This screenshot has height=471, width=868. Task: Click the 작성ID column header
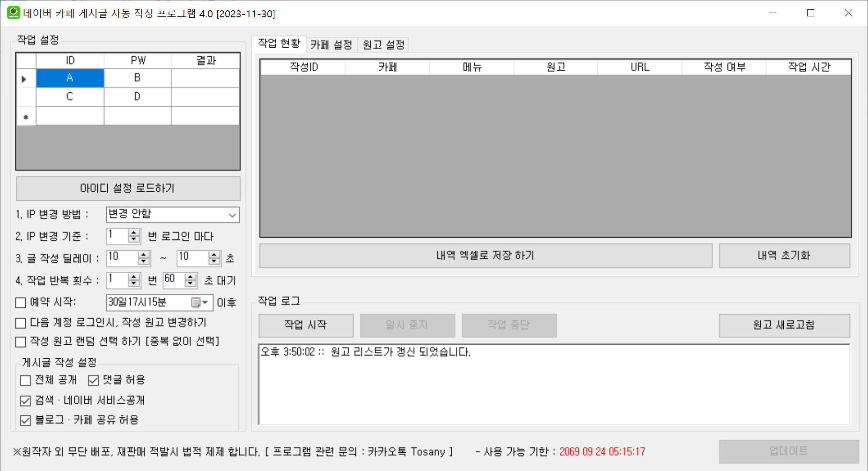[303, 67]
